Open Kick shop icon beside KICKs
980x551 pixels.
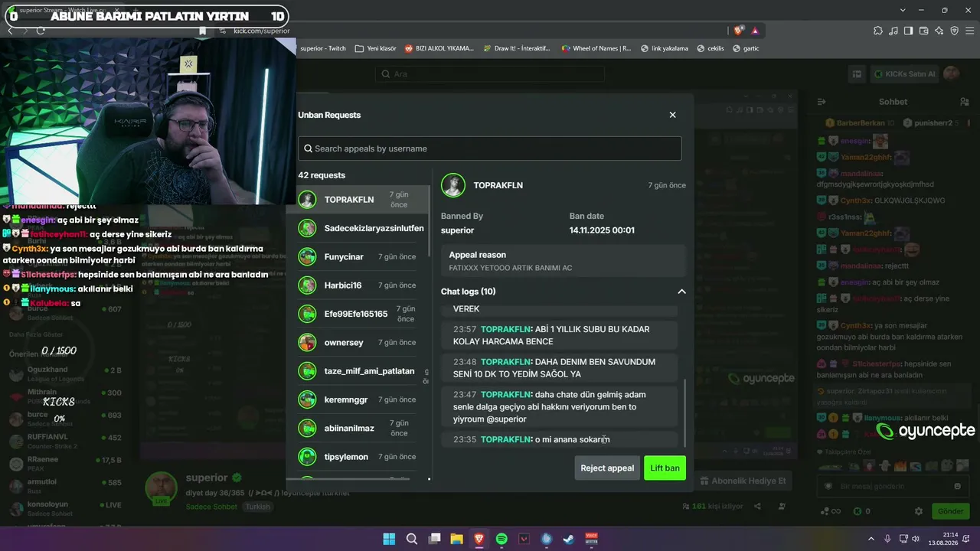(x=856, y=74)
